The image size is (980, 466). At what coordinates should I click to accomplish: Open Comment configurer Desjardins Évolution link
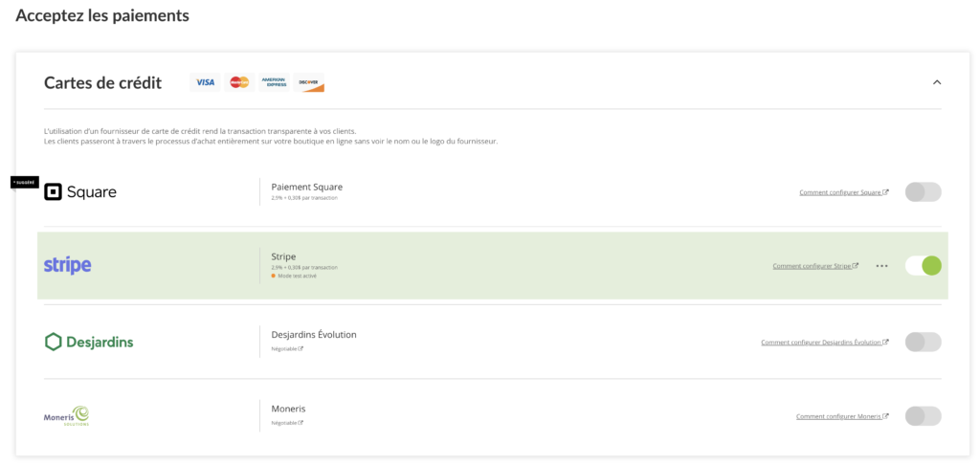tap(821, 343)
